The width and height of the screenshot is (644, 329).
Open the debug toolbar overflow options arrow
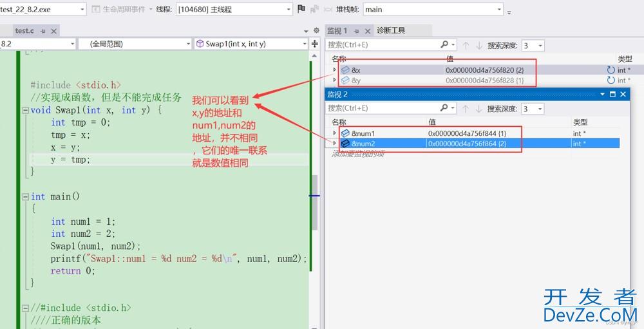[509, 12]
